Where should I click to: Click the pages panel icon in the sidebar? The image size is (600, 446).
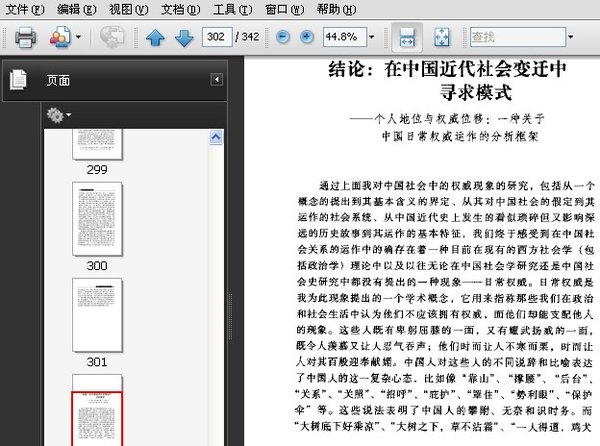click(x=17, y=80)
